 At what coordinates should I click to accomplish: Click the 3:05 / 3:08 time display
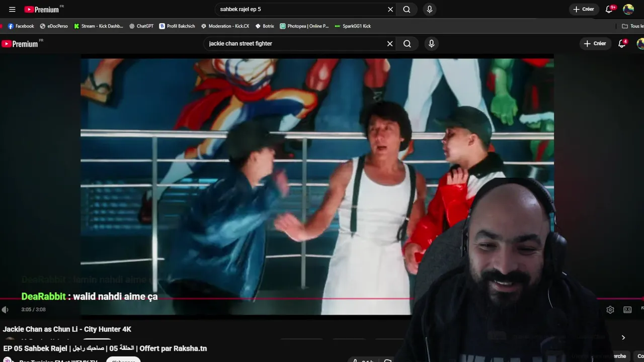point(33,310)
